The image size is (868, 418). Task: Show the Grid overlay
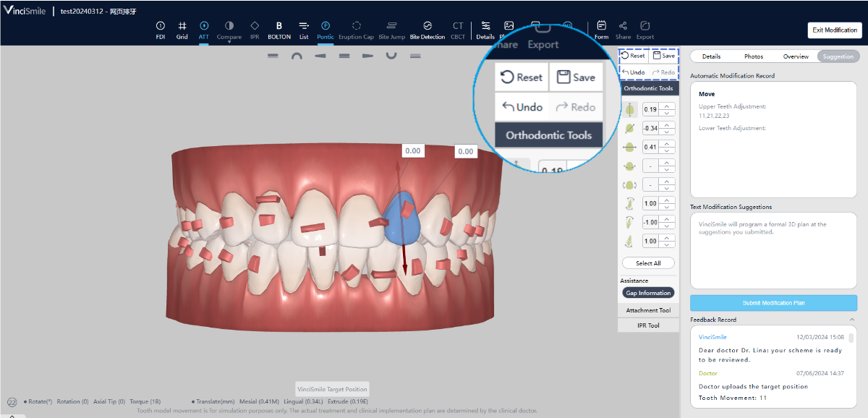[x=182, y=30]
